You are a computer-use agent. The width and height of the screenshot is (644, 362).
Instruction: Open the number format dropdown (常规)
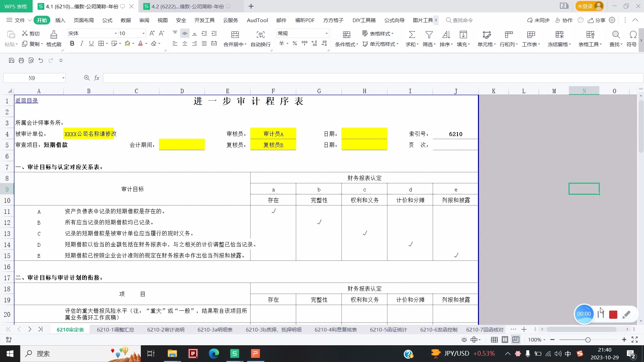(x=326, y=34)
